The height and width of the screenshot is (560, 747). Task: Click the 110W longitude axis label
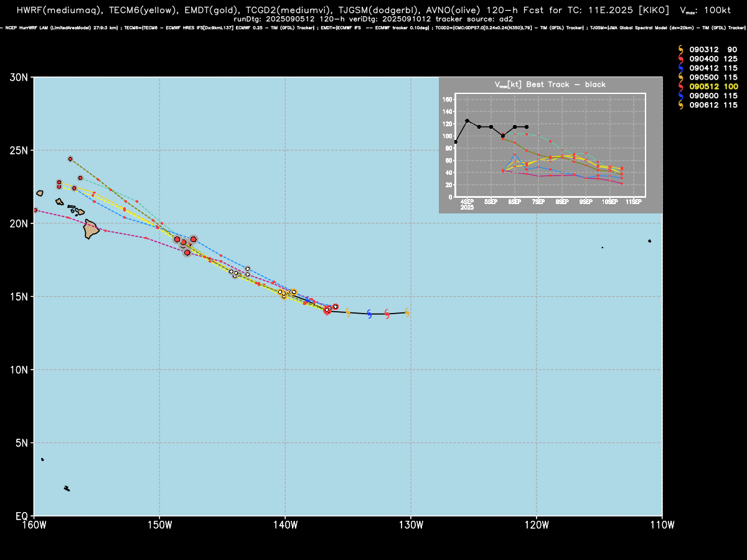click(x=662, y=525)
